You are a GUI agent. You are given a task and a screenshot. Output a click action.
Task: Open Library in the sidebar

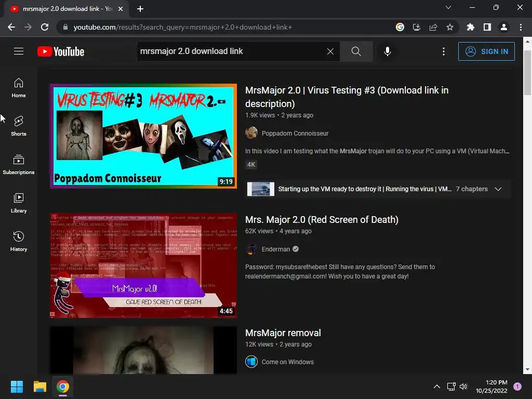pos(19,203)
